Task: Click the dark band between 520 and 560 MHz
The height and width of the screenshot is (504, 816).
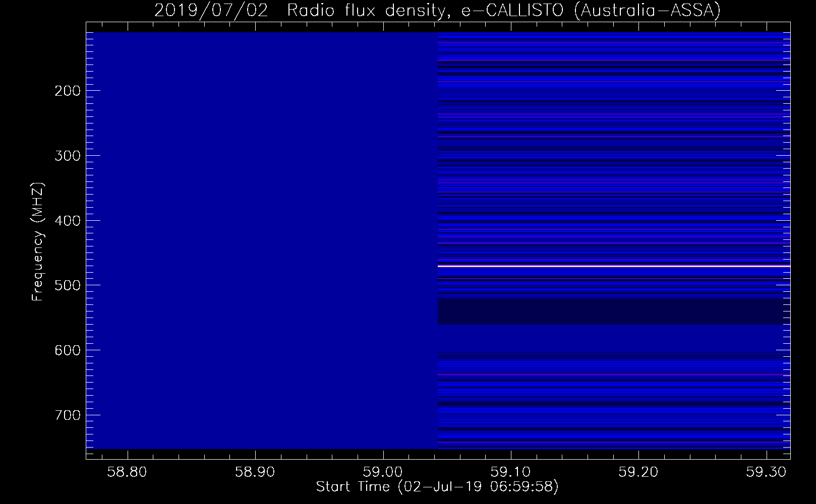Action: pos(614,311)
